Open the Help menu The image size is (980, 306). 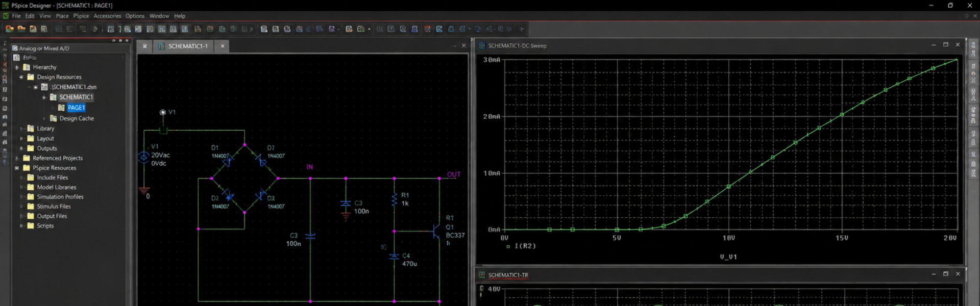click(180, 16)
